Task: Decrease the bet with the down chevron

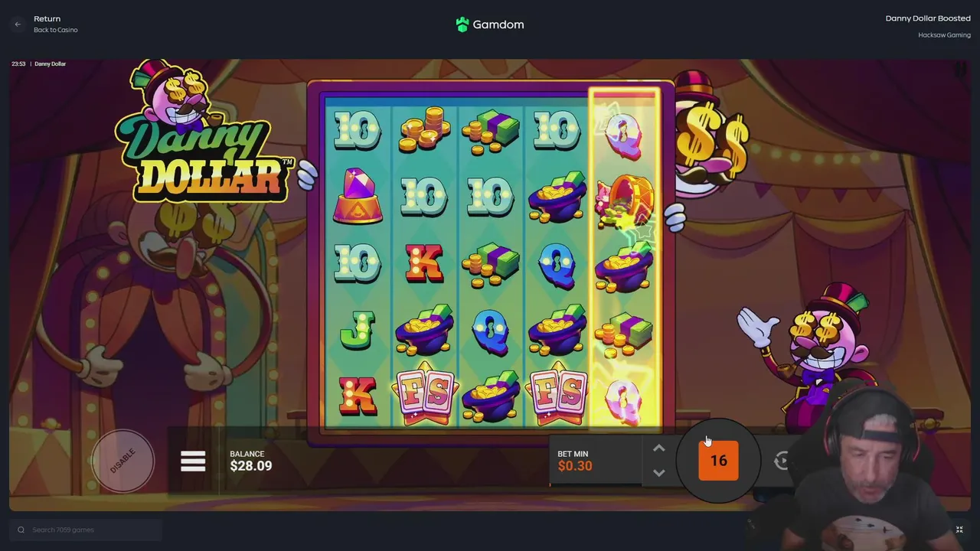Action: (x=659, y=473)
